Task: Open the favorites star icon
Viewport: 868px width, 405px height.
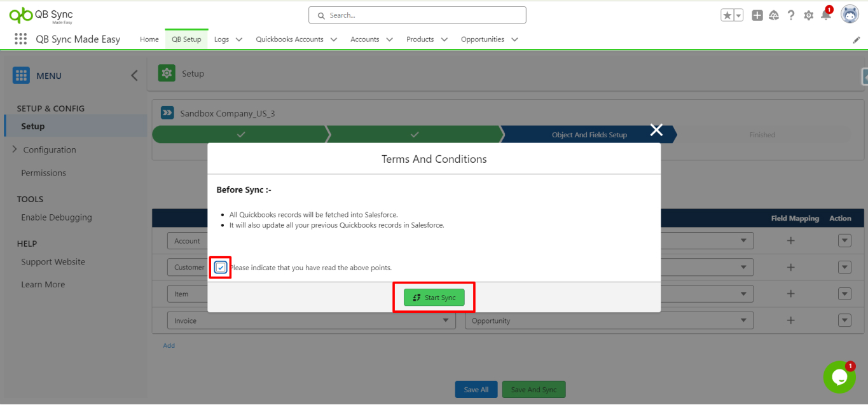Action: (727, 15)
